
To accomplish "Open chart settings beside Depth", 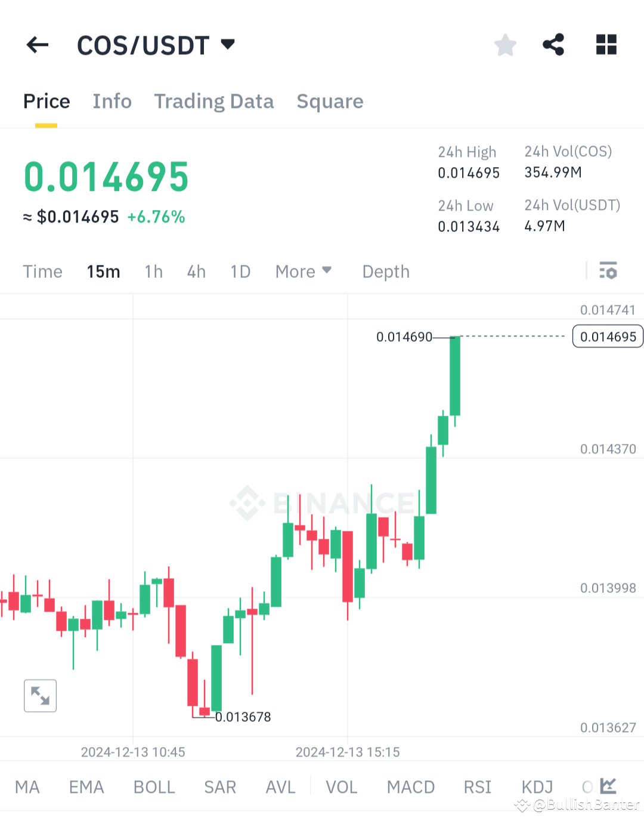I will coord(609,271).
